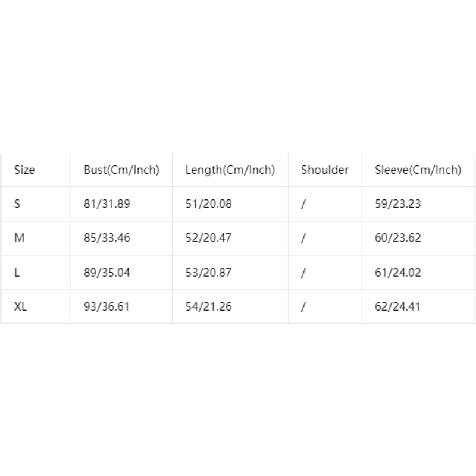
Task: Select length value 54/21.26
Action: pos(209,306)
